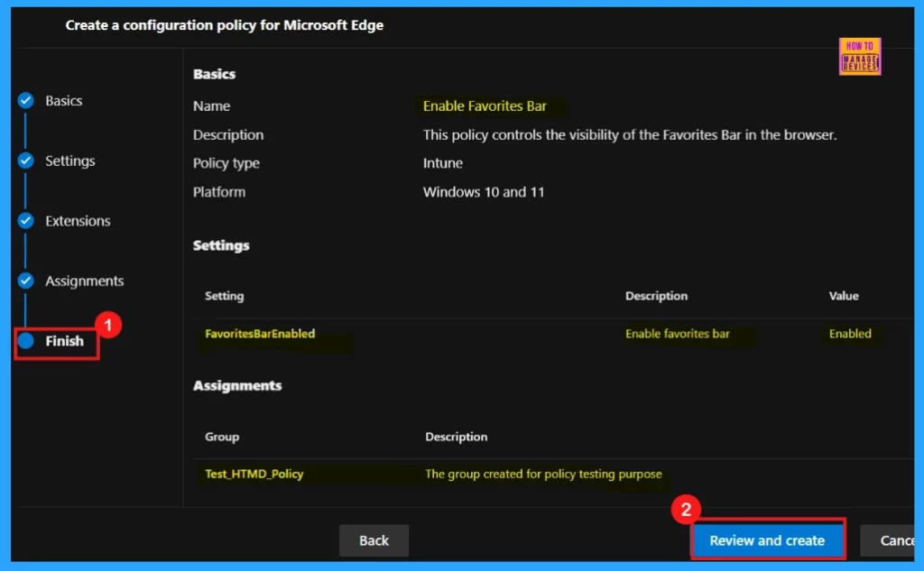Click the Settings section heading
This screenshot has width=924, height=571.
point(221,245)
